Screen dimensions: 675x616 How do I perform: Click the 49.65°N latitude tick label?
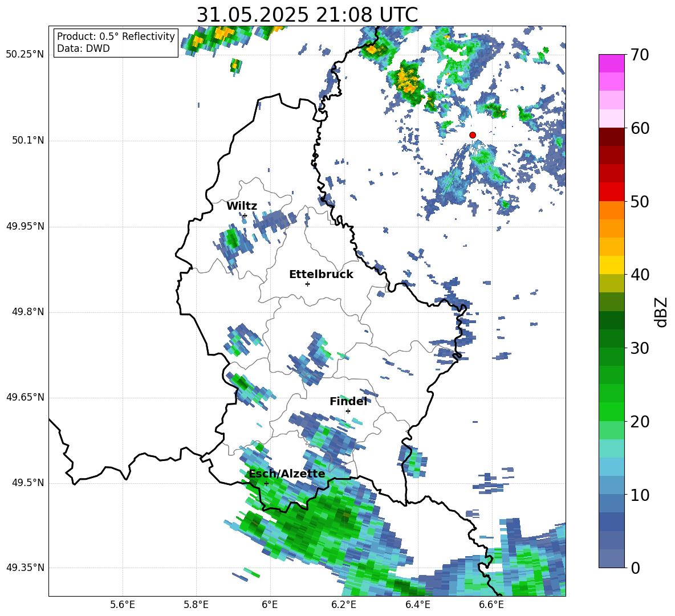[25, 397]
